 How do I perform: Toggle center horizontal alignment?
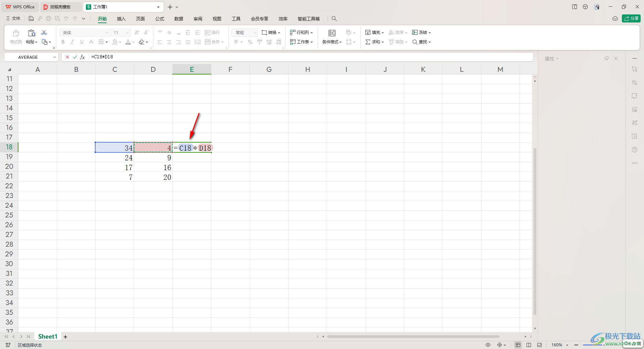point(169,42)
